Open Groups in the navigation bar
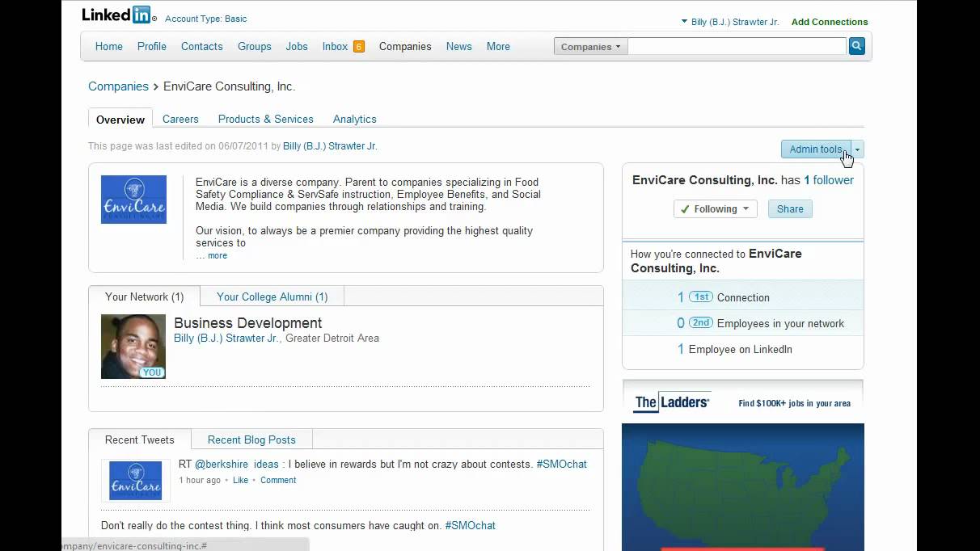The width and height of the screenshot is (980, 551). point(255,47)
